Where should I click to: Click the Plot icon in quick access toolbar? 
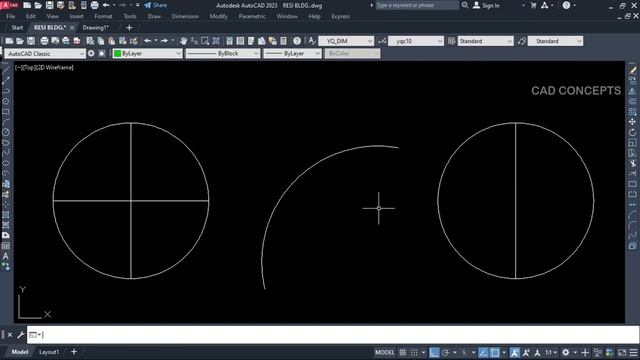(x=94, y=5)
